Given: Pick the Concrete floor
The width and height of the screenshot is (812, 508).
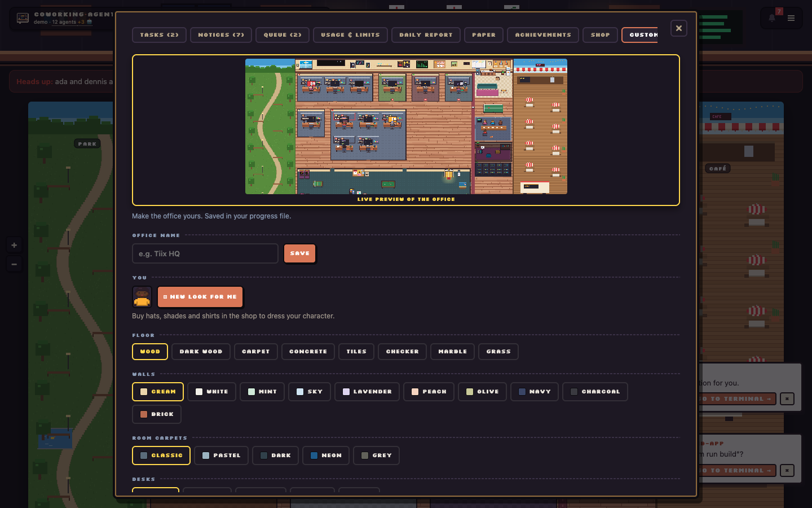Looking at the screenshot, I should [x=308, y=352].
